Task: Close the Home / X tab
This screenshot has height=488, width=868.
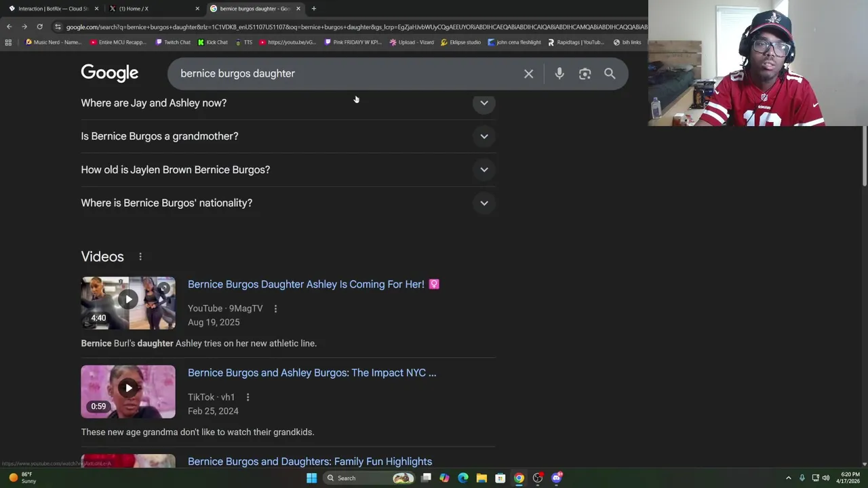Action: click(197, 8)
